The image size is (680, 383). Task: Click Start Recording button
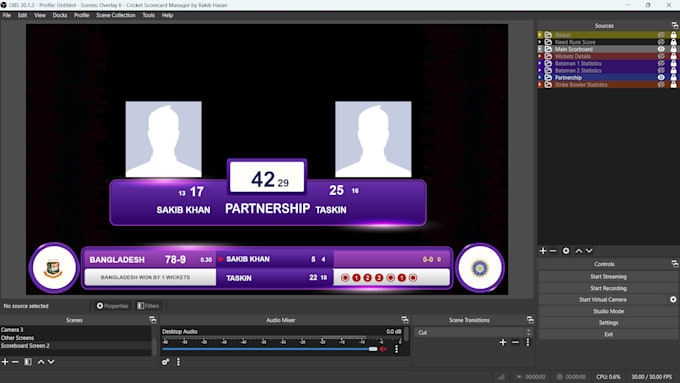point(608,288)
